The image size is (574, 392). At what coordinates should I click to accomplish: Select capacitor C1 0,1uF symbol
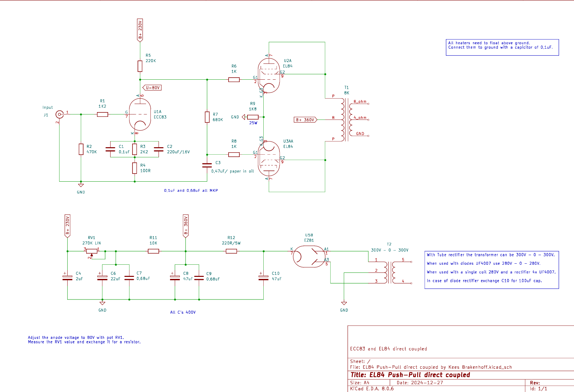click(111, 149)
